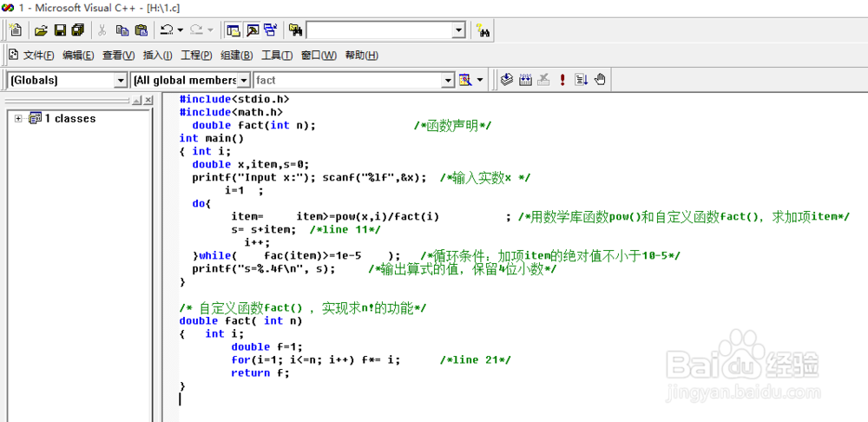This screenshot has height=422, width=868.
Task: Click the double x,item,s=0; line
Action: click(x=251, y=164)
